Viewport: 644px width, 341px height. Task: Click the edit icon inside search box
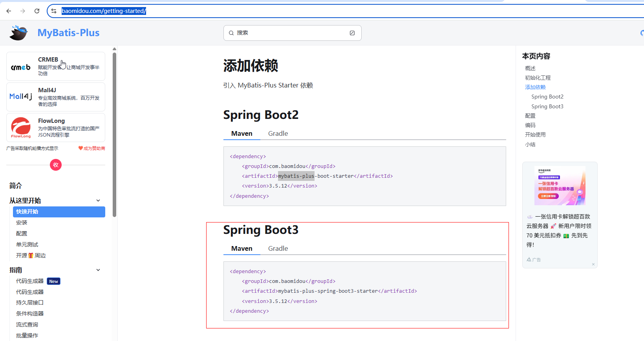[352, 33]
